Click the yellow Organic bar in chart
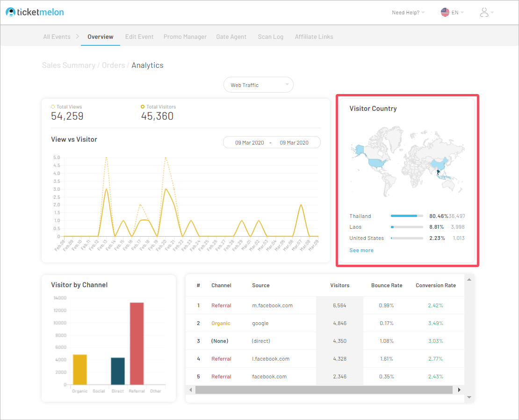Viewport: 519px width, 420px height. (80, 369)
